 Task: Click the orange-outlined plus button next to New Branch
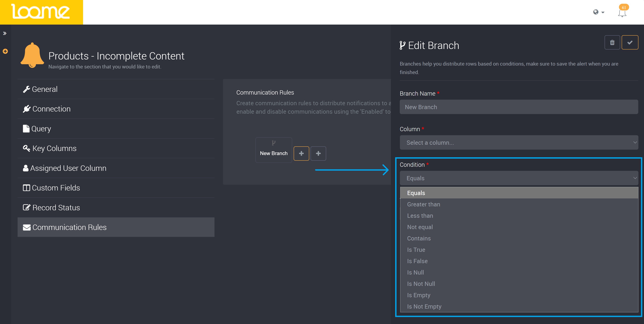(x=301, y=154)
